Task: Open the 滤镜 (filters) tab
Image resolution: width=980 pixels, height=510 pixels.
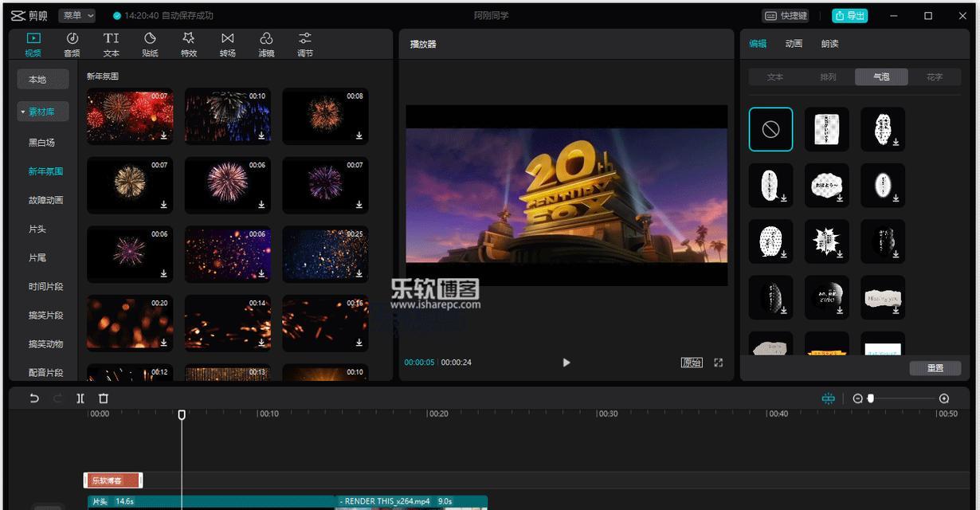Action: [x=266, y=45]
